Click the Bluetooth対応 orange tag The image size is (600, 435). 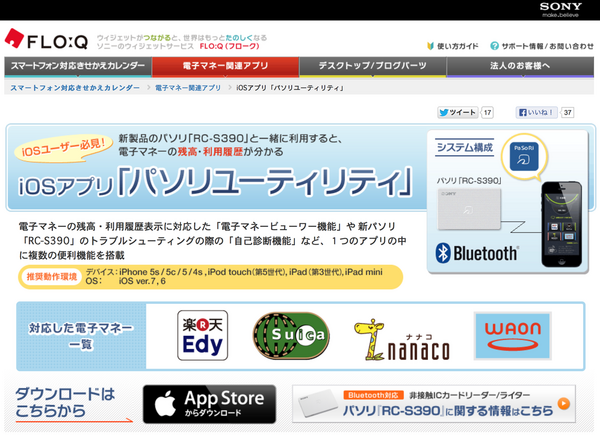(373, 395)
